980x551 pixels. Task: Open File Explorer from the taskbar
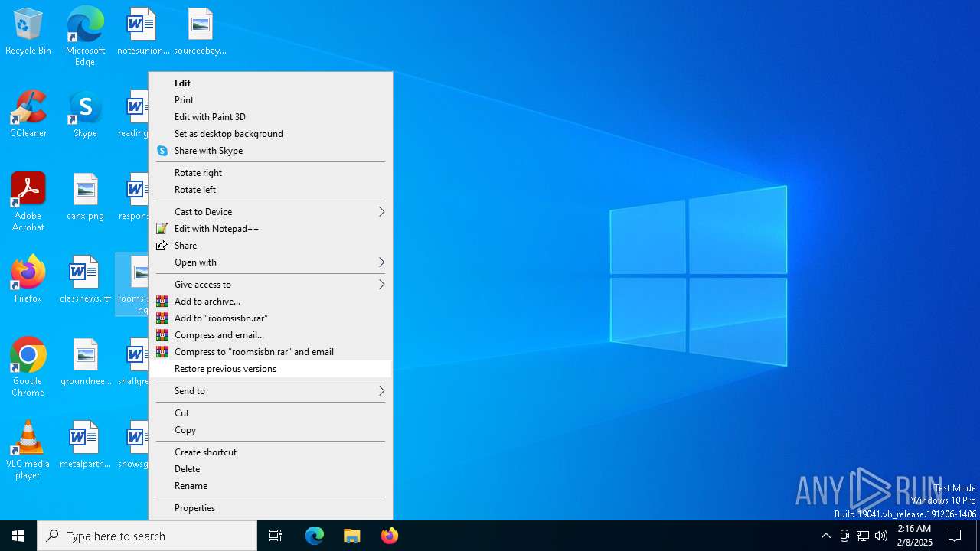pos(352,536)
